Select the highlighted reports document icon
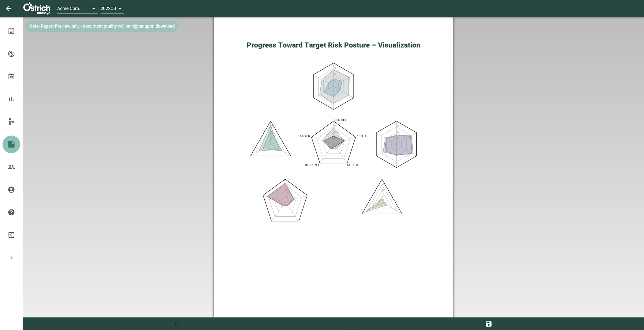 click(11, 145)
